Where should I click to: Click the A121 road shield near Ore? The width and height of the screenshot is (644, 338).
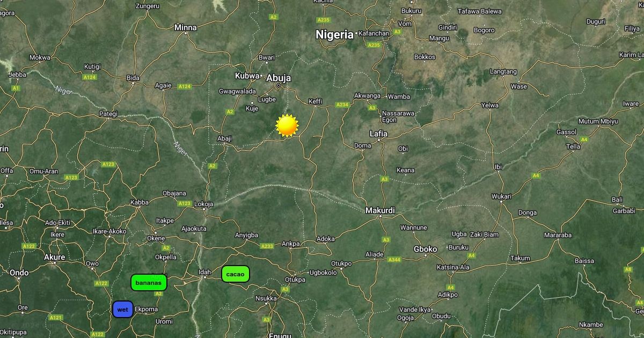click(55, 318)
